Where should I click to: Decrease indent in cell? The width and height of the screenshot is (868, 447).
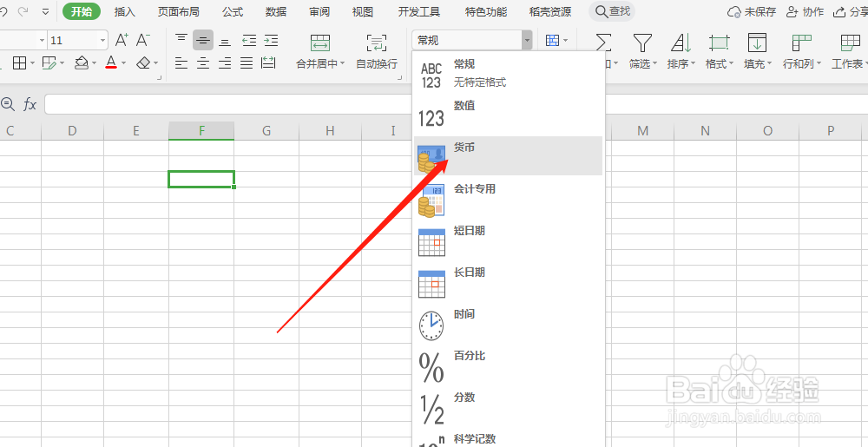coord(249,41)
